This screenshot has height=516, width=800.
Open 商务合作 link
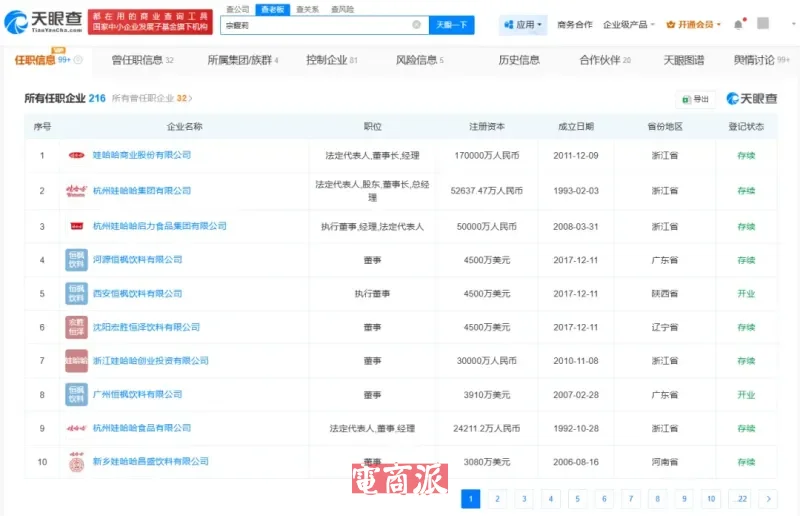pos(575,24)
